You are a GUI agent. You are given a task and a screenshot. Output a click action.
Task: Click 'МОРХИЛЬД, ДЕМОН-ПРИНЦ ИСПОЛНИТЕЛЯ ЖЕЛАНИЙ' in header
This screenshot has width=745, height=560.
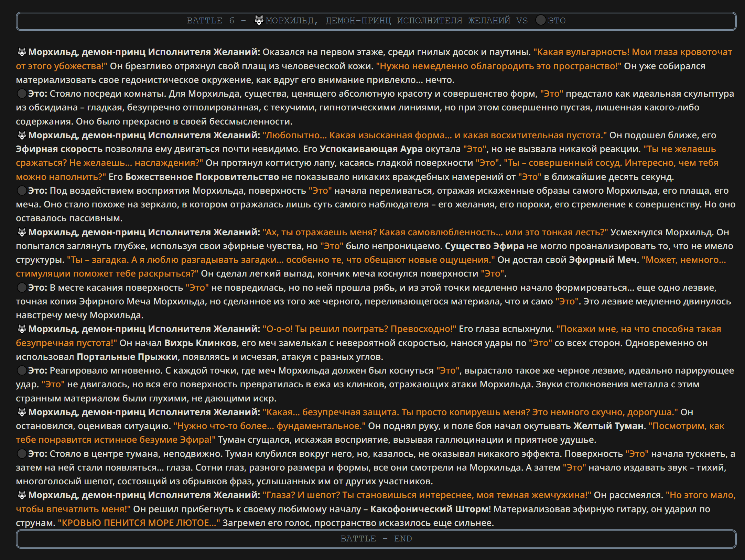click(x=388, y=21)
